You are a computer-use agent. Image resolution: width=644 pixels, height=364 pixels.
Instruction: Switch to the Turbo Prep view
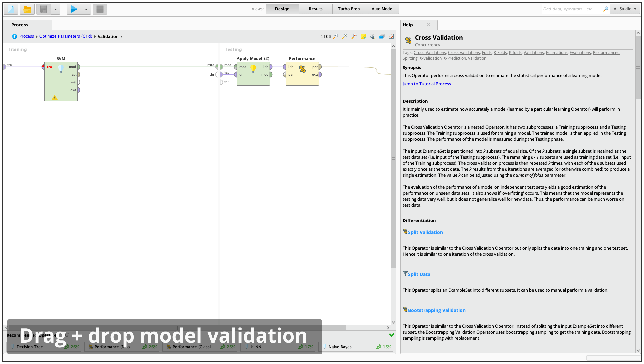[349, 9]
